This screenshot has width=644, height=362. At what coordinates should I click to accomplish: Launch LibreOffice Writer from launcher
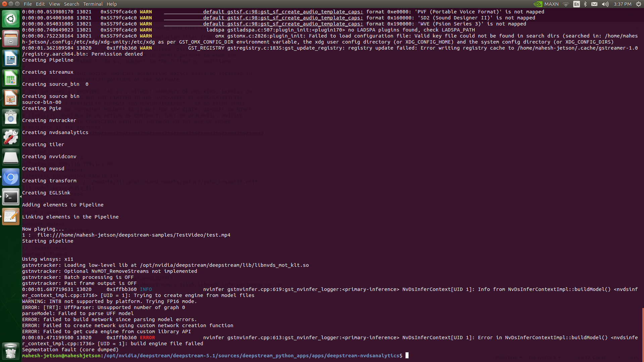pyautogui.click(x=11, y=58)
